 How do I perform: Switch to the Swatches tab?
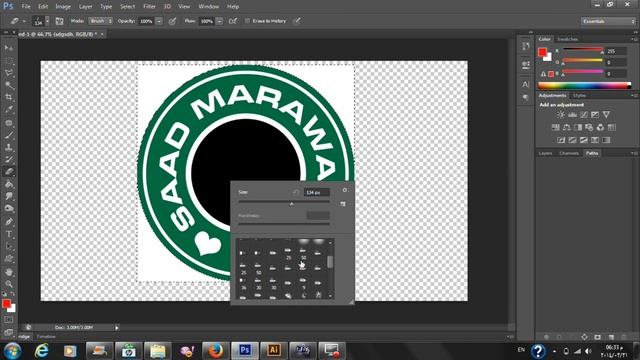[x=568, y=39]
